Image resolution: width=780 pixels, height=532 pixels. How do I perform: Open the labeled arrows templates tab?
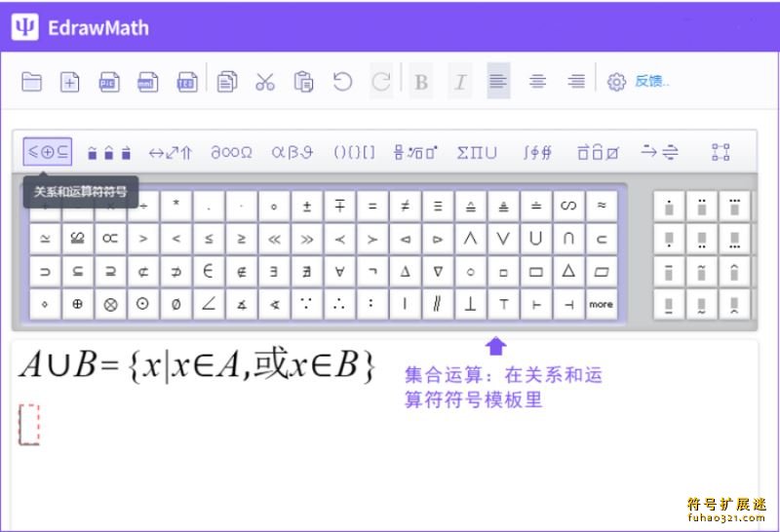coord(660,152)
